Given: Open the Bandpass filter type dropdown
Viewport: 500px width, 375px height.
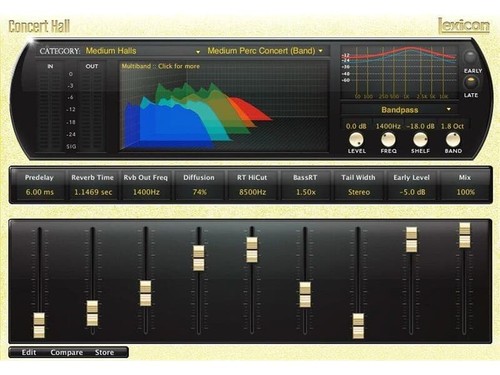Looking at the screenshot, I should 400,110.
